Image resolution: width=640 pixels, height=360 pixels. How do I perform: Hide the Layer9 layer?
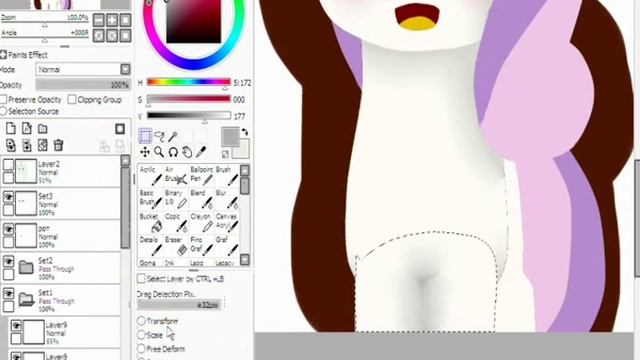16,326
